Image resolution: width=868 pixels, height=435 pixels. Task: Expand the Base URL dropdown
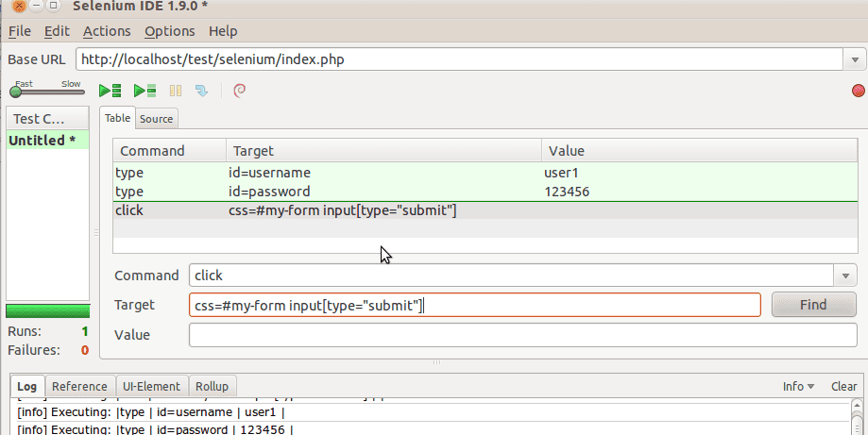(x=855, y=59)
